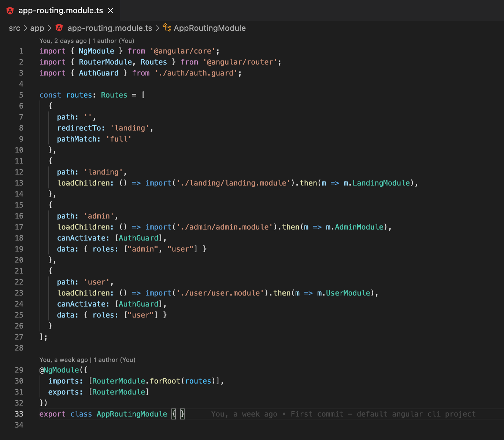504x440 pixels.
Task: Click line number 23 in the gutter
Action: (19, 293)
